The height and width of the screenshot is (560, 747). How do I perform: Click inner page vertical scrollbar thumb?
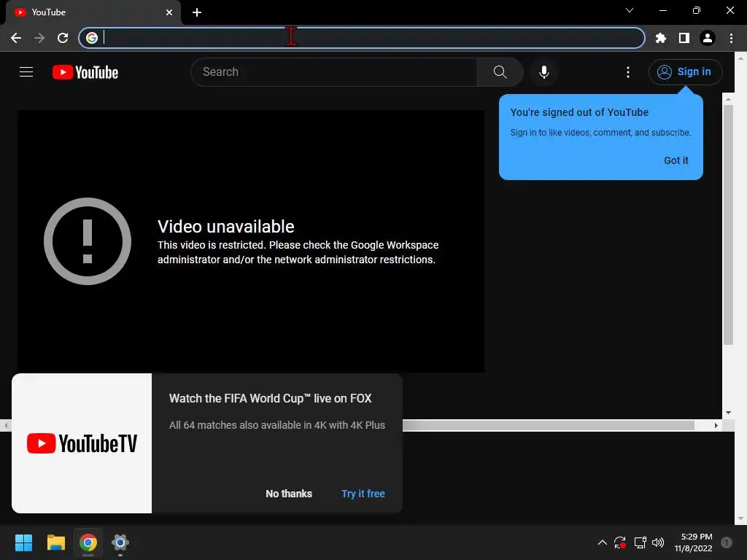coord(727,225)
